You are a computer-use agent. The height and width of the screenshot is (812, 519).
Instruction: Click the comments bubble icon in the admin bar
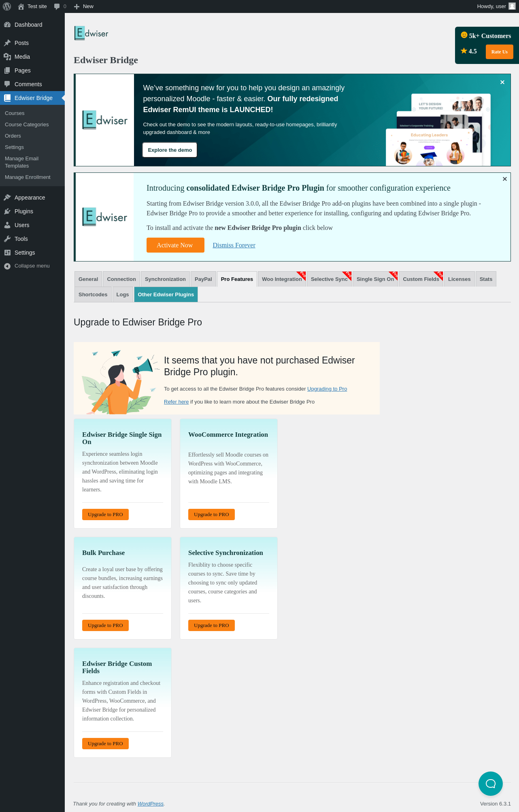point(57,6)
